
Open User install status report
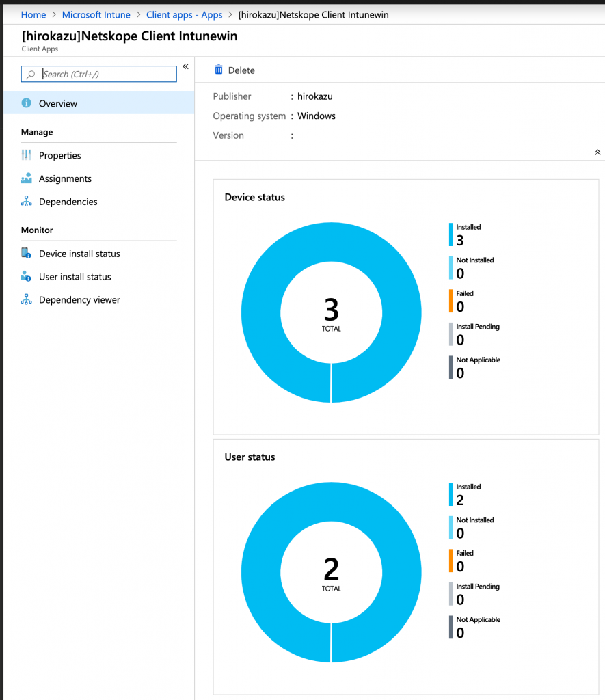point(75,277)
